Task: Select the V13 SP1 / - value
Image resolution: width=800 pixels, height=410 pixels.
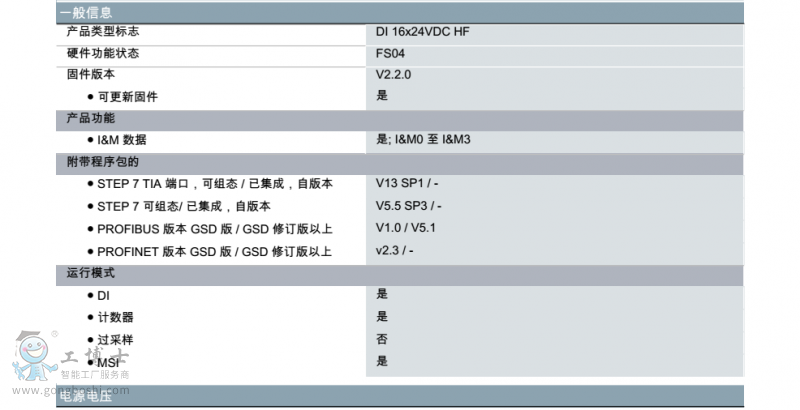Action: 408,184
